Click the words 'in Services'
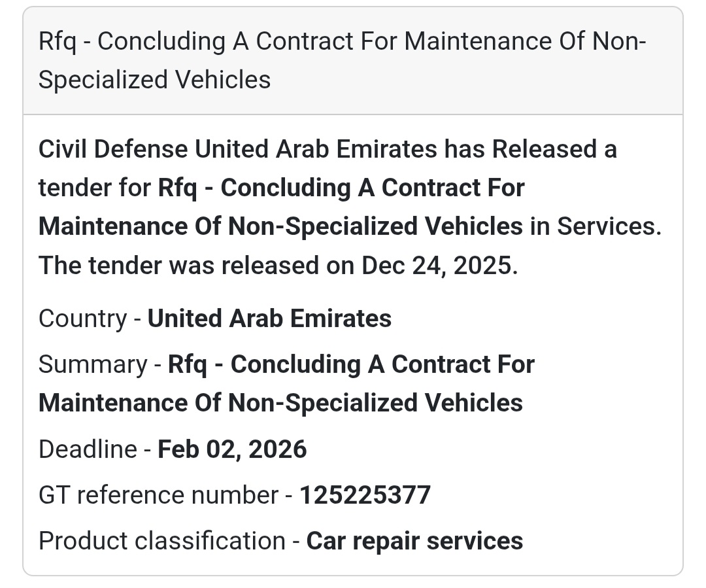The image size is (706, 588). tap(608, 226)
